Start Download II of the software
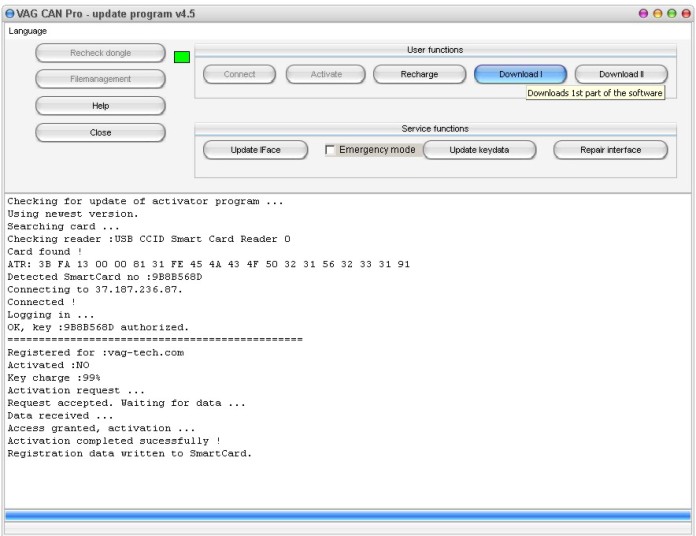This screenshot has height=536, width=696. pos(621,74)
